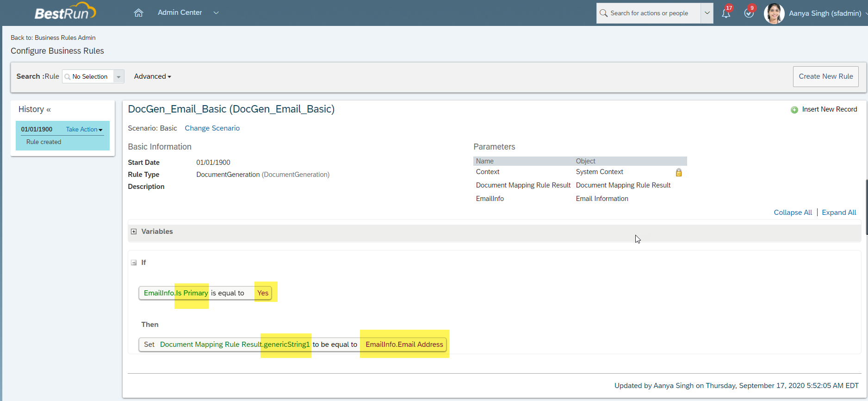Image resolution: width=868 pixels, height=401 pixels.
Task: Click the EmailInfo parameter name
Action: point(490,199)
